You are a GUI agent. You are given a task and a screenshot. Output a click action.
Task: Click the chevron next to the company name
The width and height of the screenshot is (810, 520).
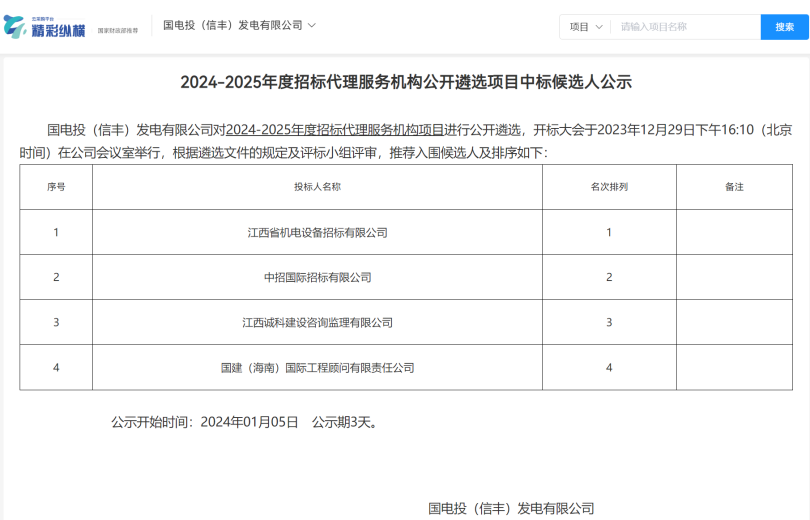point(312,25)
